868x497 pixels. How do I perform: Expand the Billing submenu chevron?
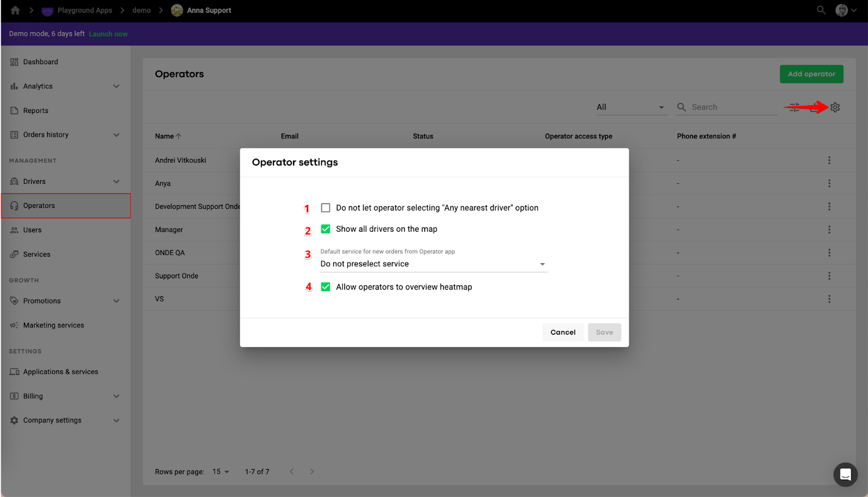(116, 396)
